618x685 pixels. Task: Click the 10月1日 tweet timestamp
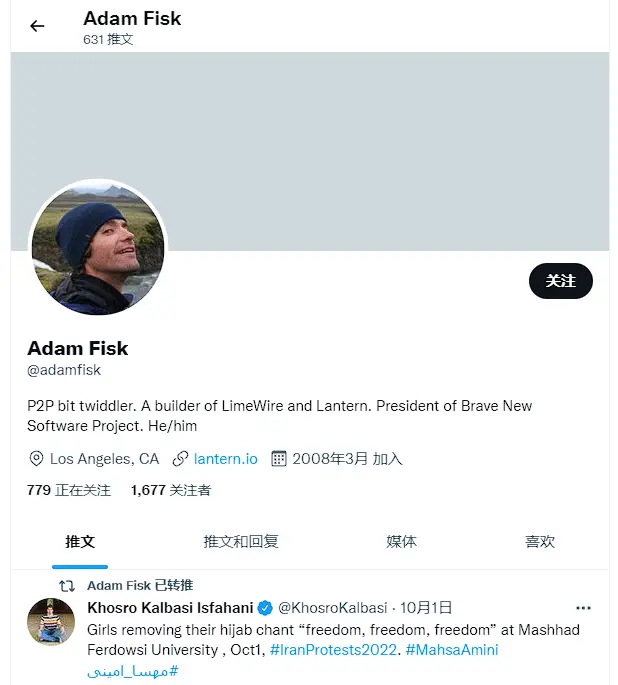(x=426, y=608)
